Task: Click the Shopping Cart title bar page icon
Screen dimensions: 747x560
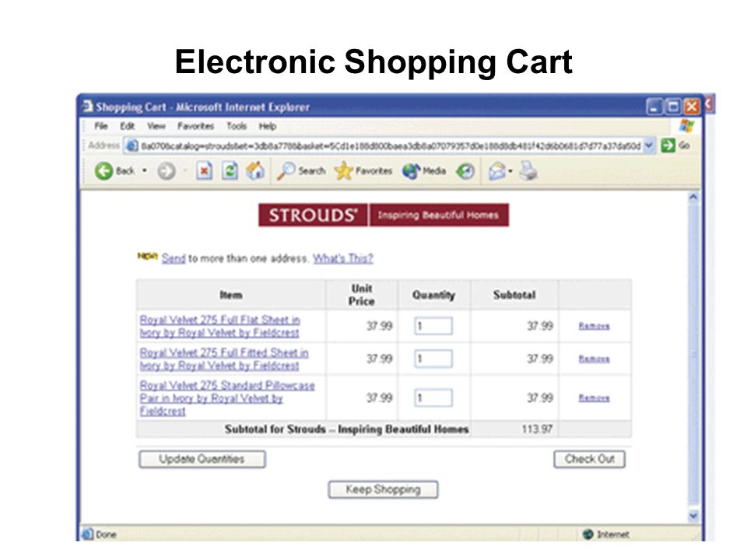Action: (x=87, y=107)
